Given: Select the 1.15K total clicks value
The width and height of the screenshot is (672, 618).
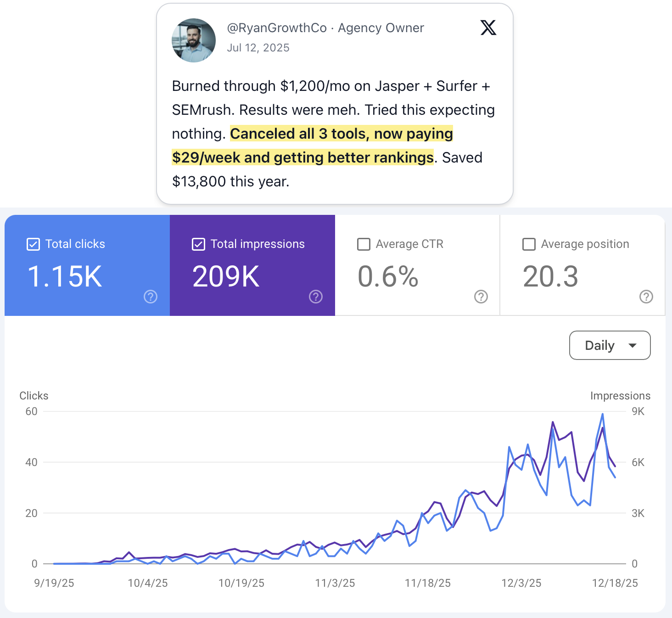Looking at the screenshot, I should point(65,276).
